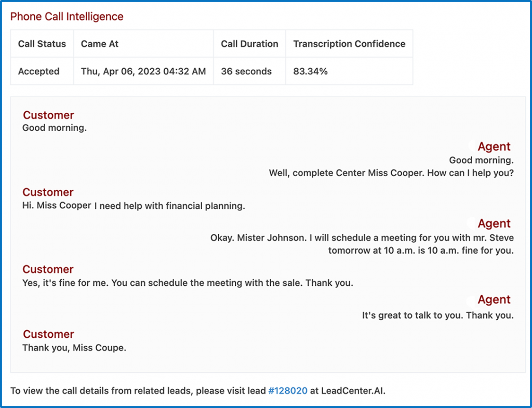Click the last Agent speaker label
The height and width of the screenshot is (408, 532).
tap(494, 299)
